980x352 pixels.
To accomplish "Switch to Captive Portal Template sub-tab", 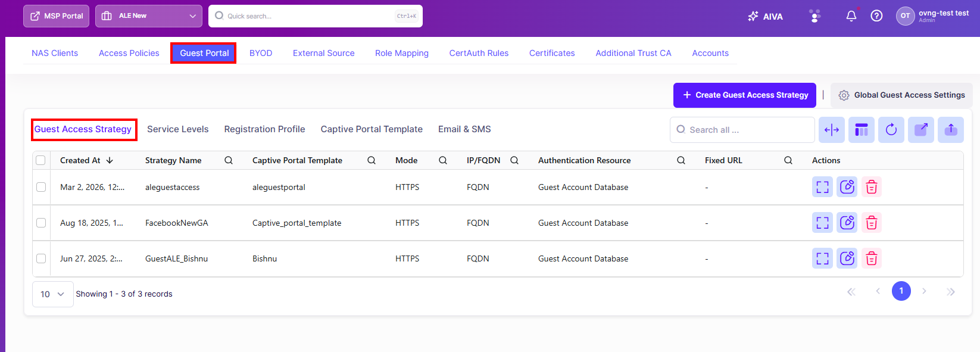I will click(372, 129).
